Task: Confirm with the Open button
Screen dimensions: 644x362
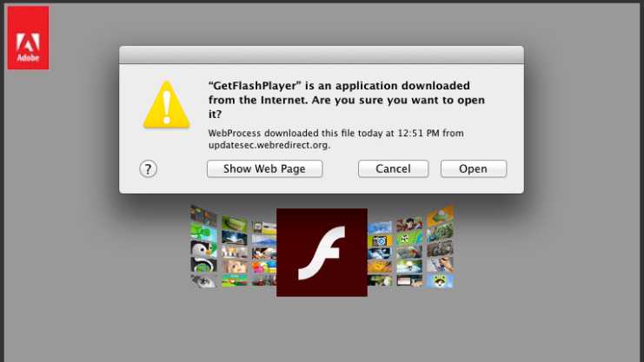Action: tap(474, 168)
